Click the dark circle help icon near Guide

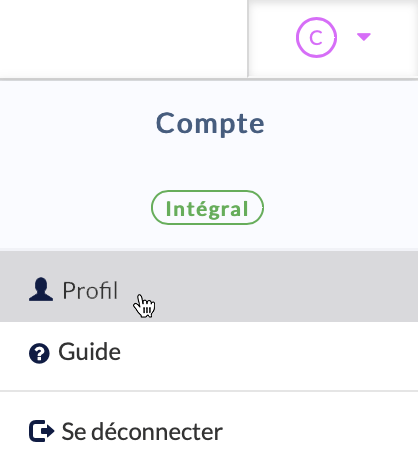point(39,353)
